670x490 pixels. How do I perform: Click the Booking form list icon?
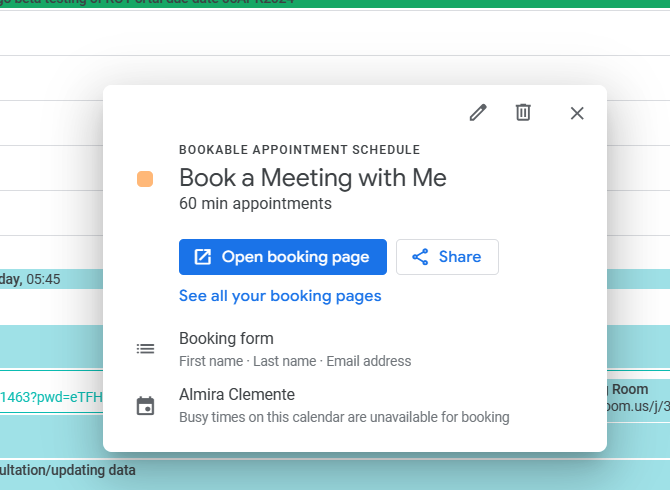[145, 349]
